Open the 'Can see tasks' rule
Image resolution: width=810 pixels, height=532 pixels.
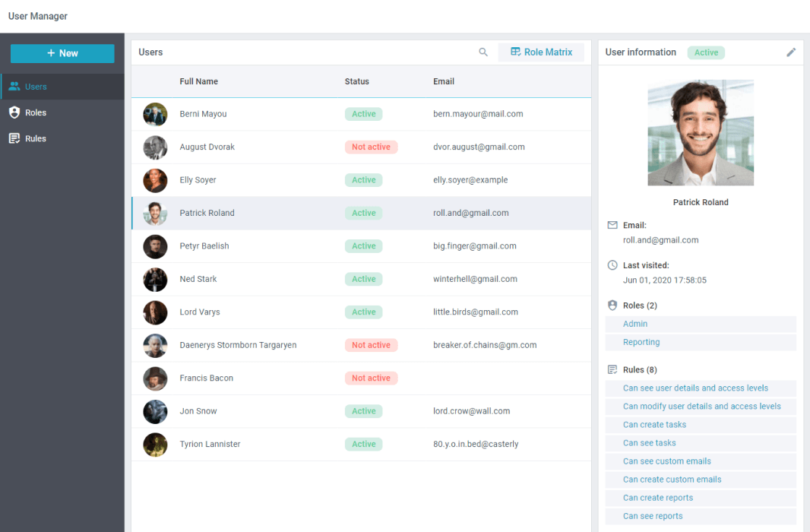701,443
